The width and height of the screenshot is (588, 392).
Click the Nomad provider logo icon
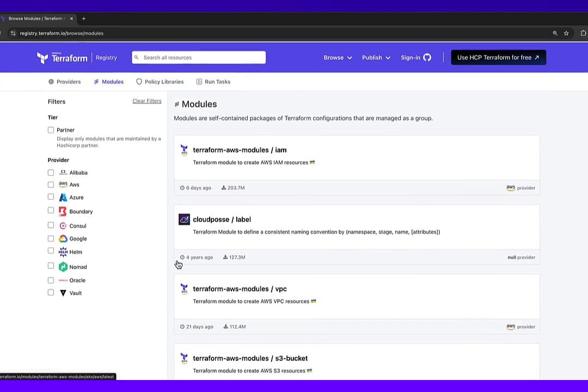click(x=63, y=267)
